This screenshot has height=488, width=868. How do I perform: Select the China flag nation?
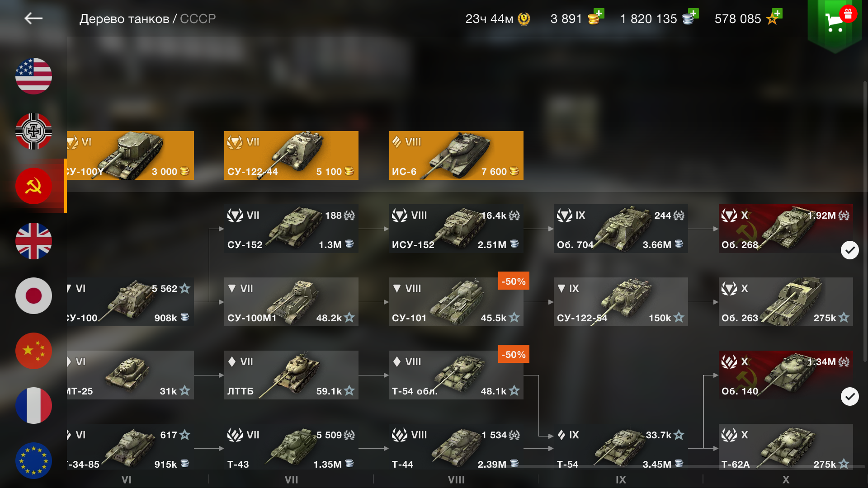point(33,351)
